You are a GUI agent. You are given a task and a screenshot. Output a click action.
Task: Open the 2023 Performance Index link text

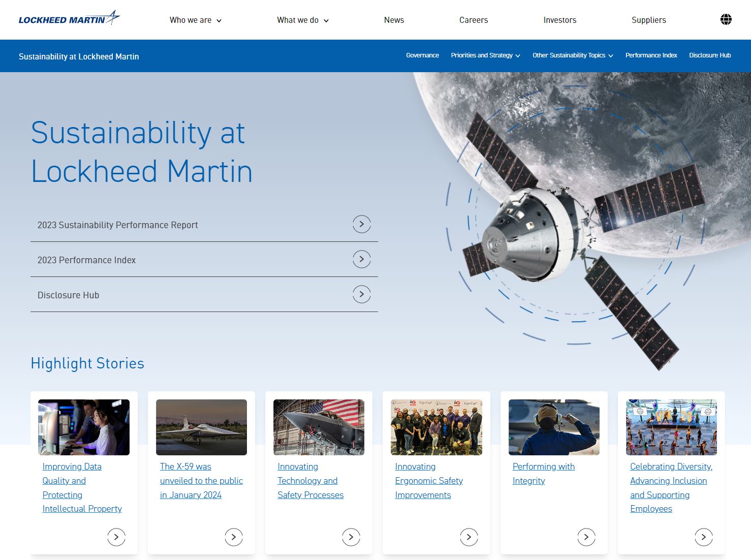pos(86,260)
